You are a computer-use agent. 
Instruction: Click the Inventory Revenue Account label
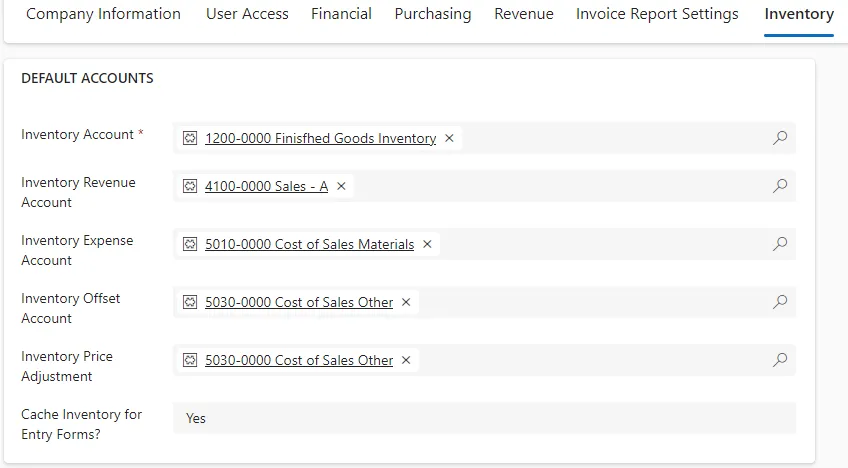point(78,193)
